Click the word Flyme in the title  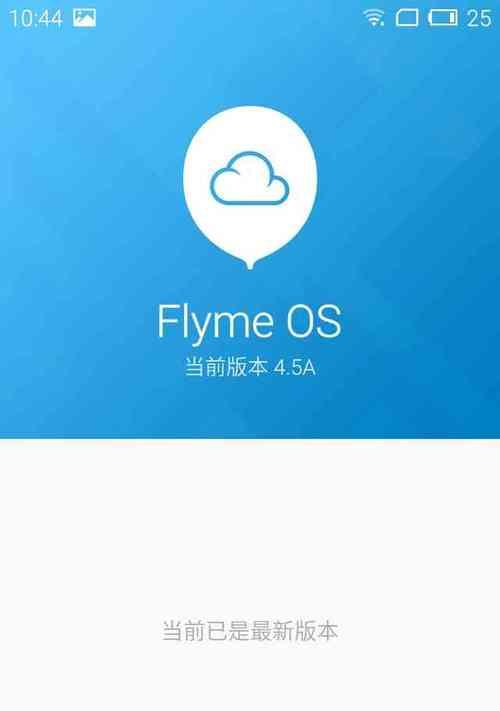(x=215, y=322)
